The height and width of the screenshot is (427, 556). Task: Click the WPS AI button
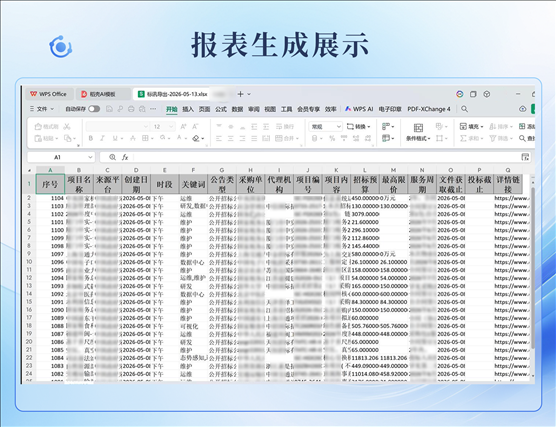pos(359,109)
